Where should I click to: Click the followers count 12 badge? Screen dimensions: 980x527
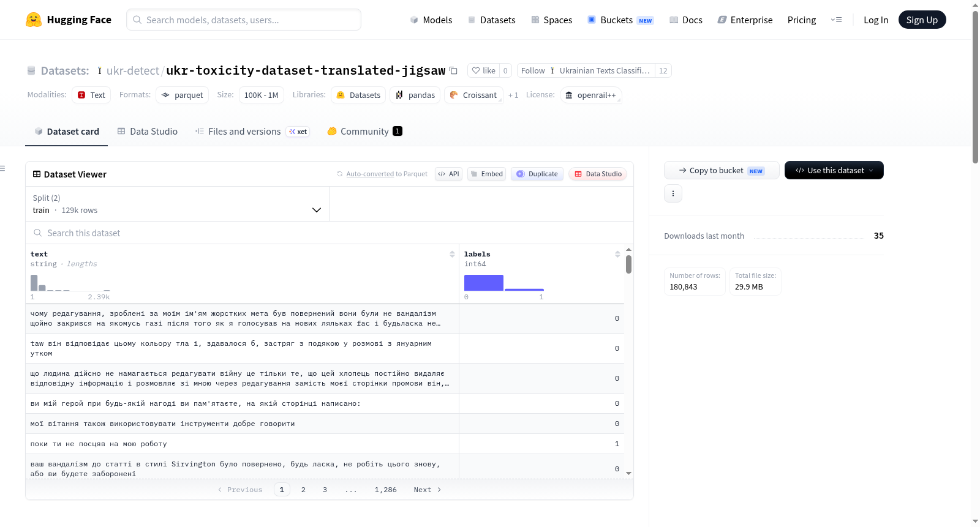[x=663, y=70]
